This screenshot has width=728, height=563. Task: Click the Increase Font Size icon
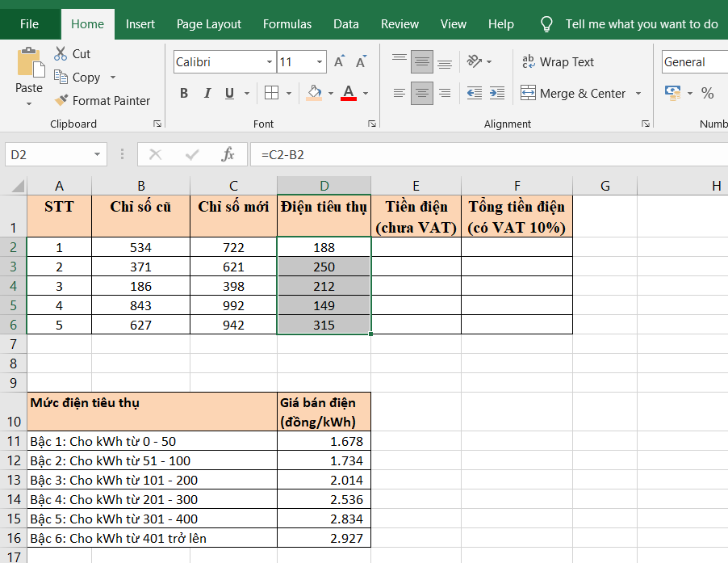point(340,62)
